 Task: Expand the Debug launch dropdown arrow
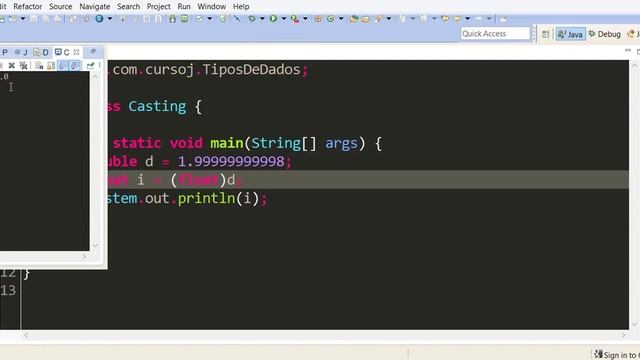click(262, 18)
